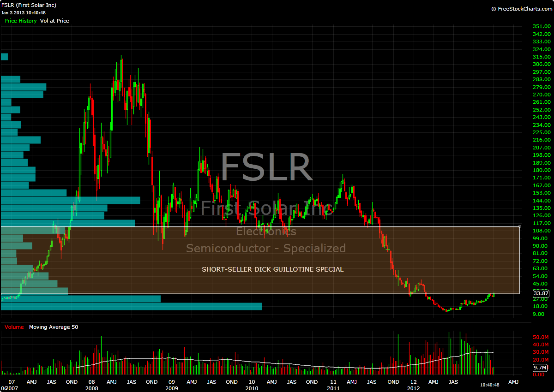Open the FreeStockCharts.com copyright link
The height and width of the screenshot is (392, 554).
(x=521, y=9)
